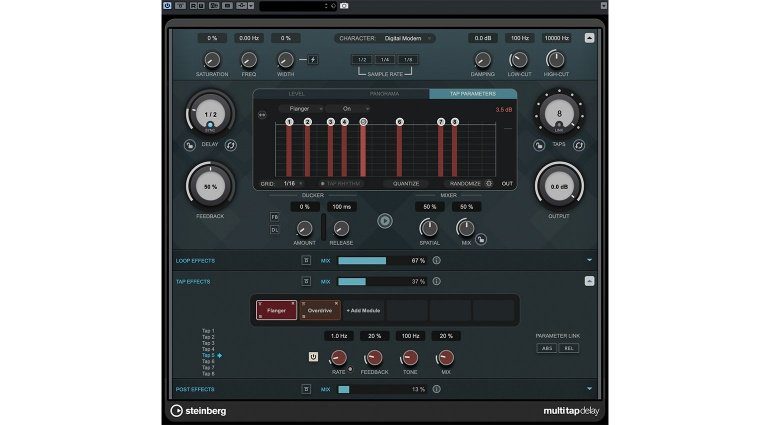Enable the 1/2 sample rate button
This screenshot has height=425, width=770.
pyautogui.click(x=362, y=60)
